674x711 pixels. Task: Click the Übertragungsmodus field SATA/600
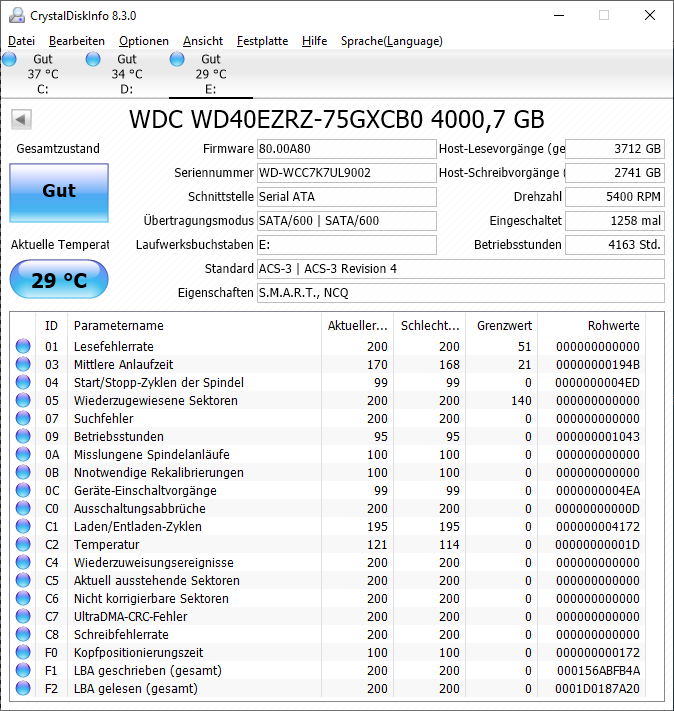pyautogui.click(x=347, y=221)
